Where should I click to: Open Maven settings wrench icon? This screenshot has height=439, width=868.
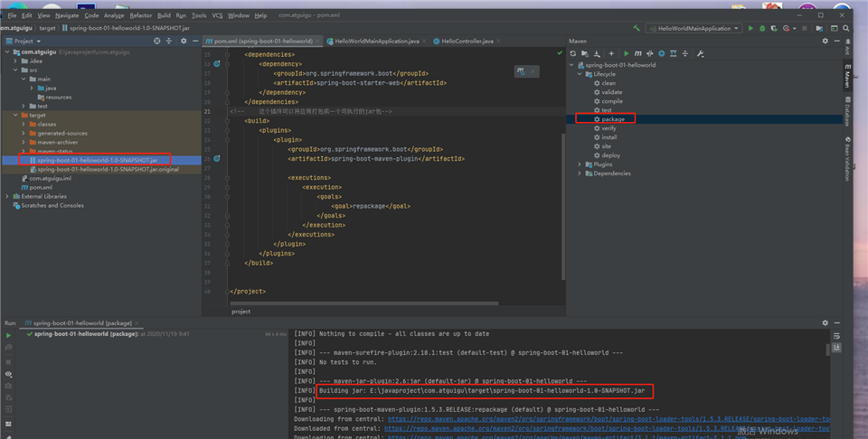(701, 53)
